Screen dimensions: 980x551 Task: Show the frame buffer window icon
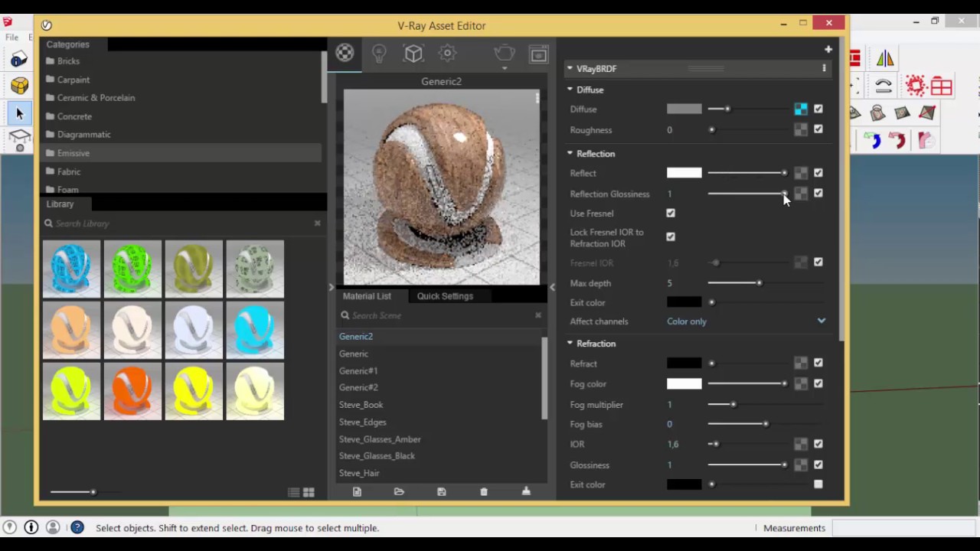pyautogui.click(x=539, y=54)
